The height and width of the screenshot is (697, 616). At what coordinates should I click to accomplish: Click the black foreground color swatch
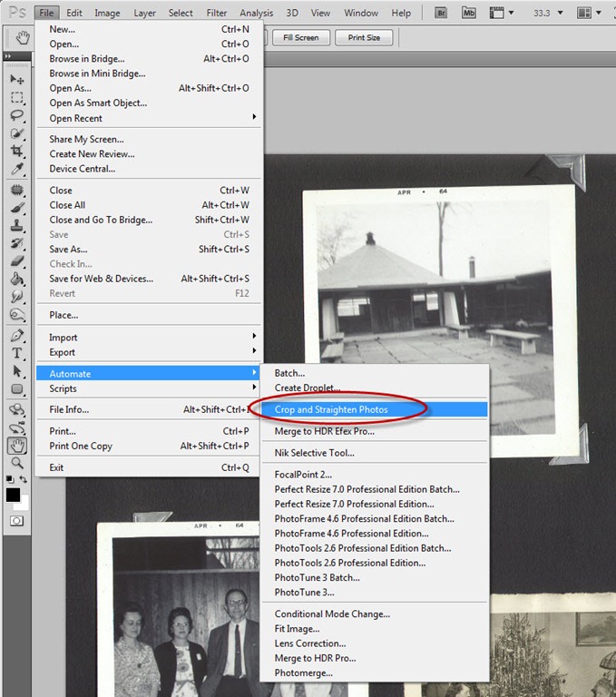coord(12,494)
